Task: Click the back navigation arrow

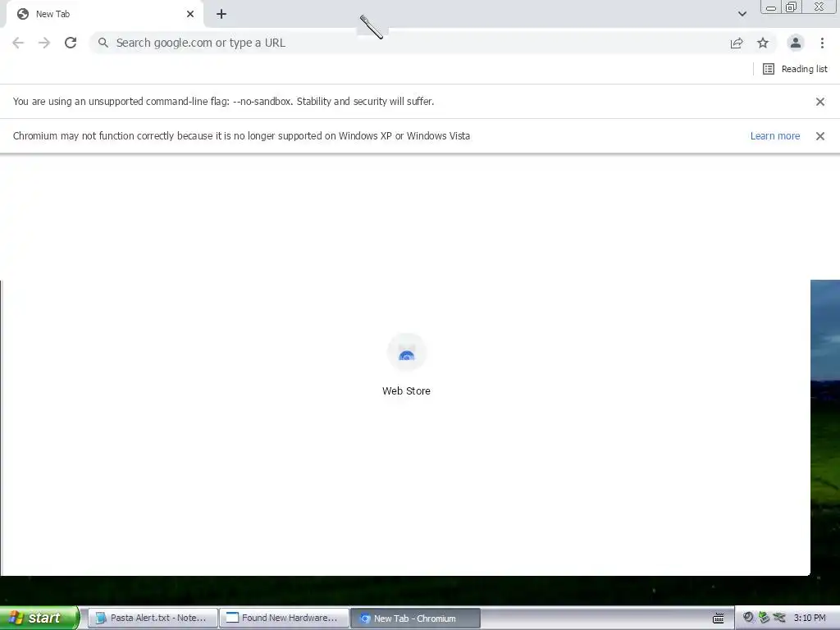Action: pyautogui.click(x=18, y=43)
